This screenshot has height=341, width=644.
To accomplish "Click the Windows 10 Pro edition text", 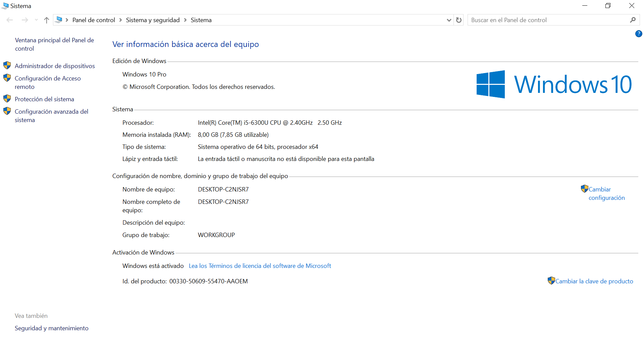I will click(x=144, y=74).
